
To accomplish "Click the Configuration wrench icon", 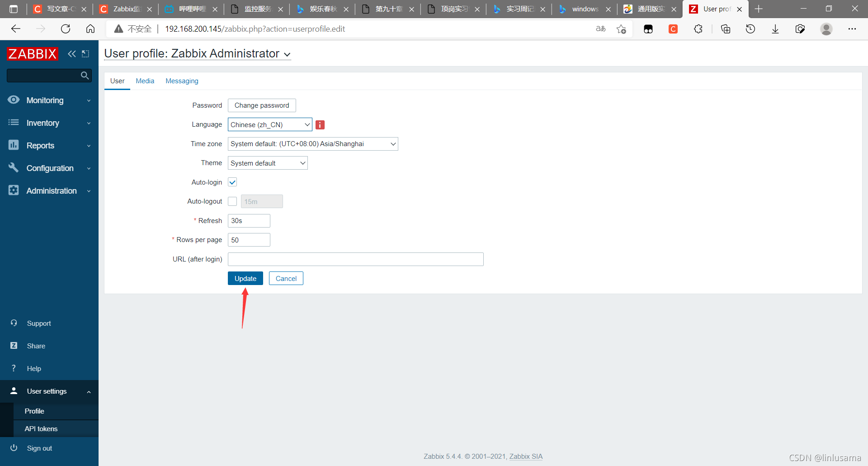I will 14,168.
